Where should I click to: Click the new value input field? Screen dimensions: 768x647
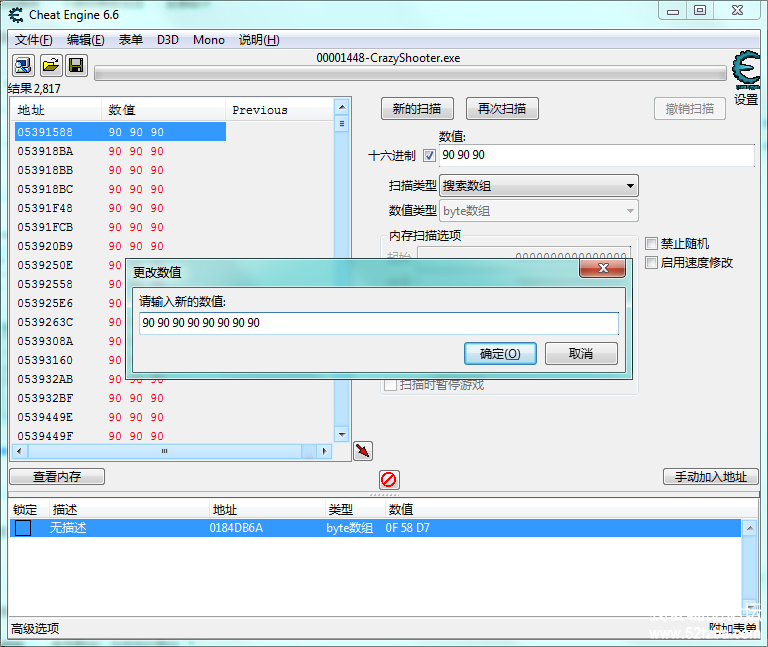tap(379, 323)
